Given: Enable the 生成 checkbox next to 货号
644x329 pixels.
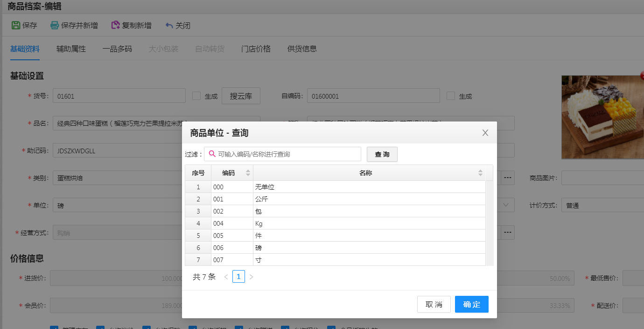Looking at the screenshot, I should pos(196,95).
